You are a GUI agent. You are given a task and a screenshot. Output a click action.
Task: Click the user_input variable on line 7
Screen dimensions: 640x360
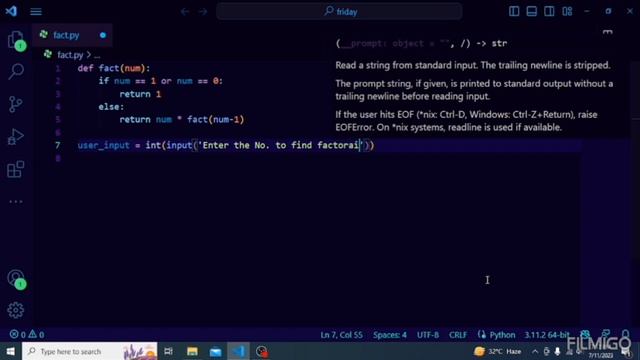[104, 145]
